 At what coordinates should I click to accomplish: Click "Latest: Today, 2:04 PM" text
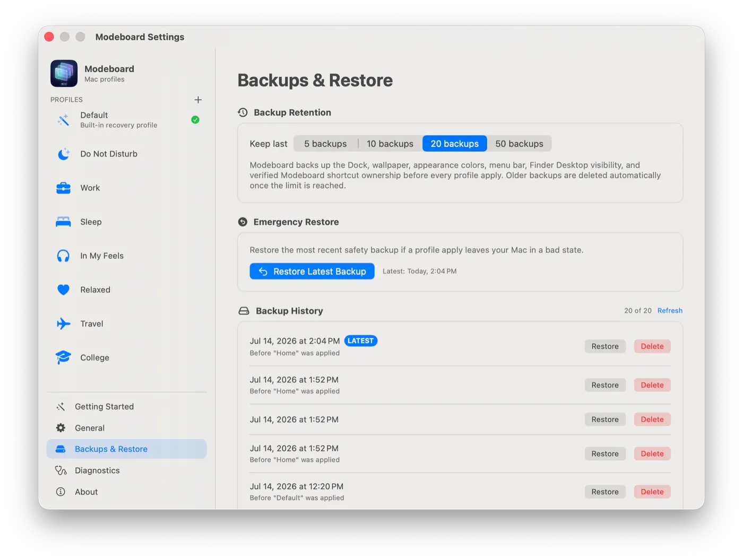[x=419, y=271]
